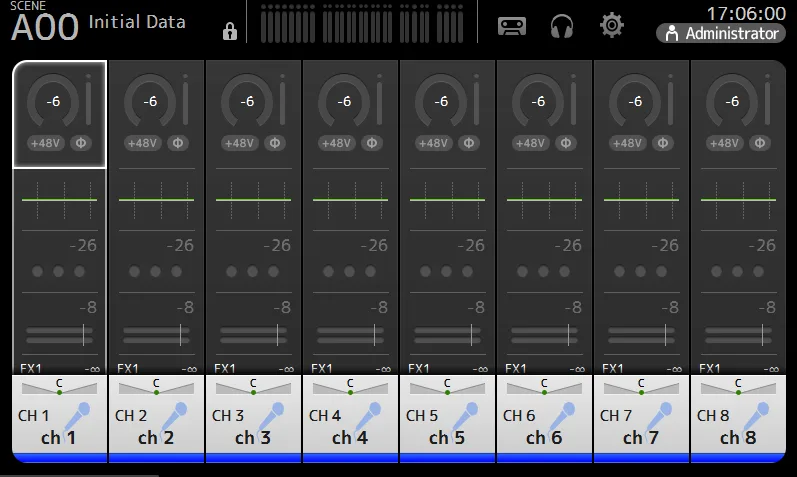Open the CH 2 gate section showing -26
Image resolution: width=797 pixels, height=477 pixels.
coord(157,261)
